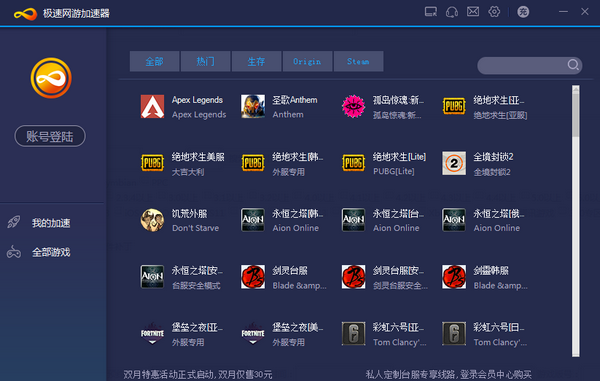Switch to the 热门 tab
Screen dimensions: 600x381
coord(205,61)
